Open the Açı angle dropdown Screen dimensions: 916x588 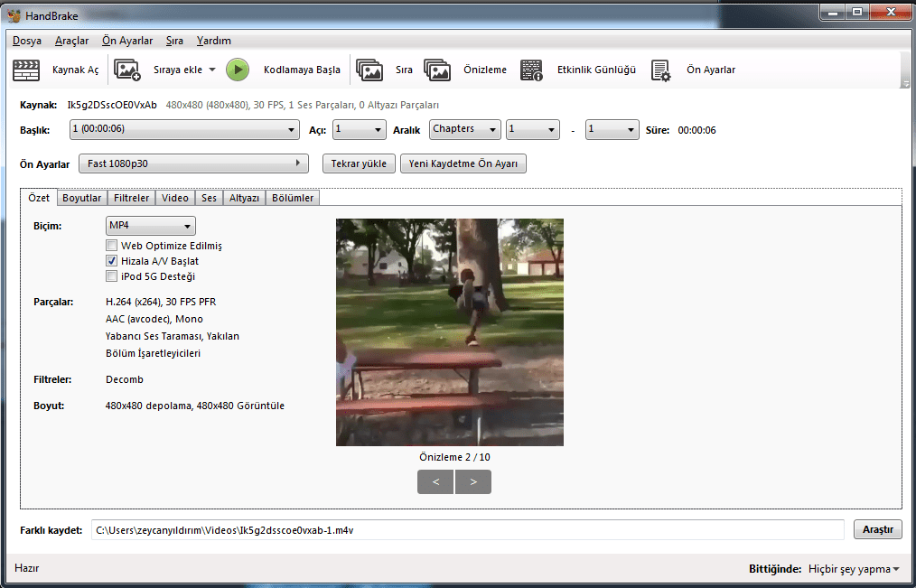360,130
